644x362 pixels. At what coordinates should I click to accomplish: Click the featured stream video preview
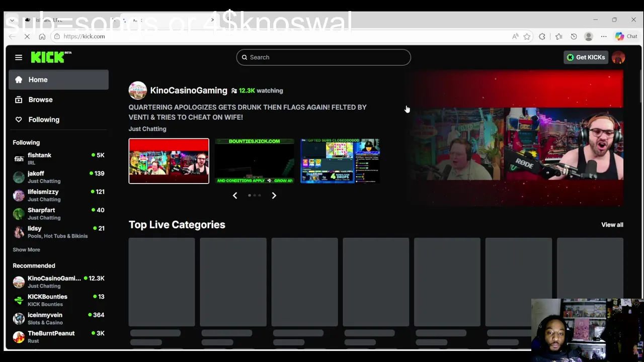[x=517, y=138]
